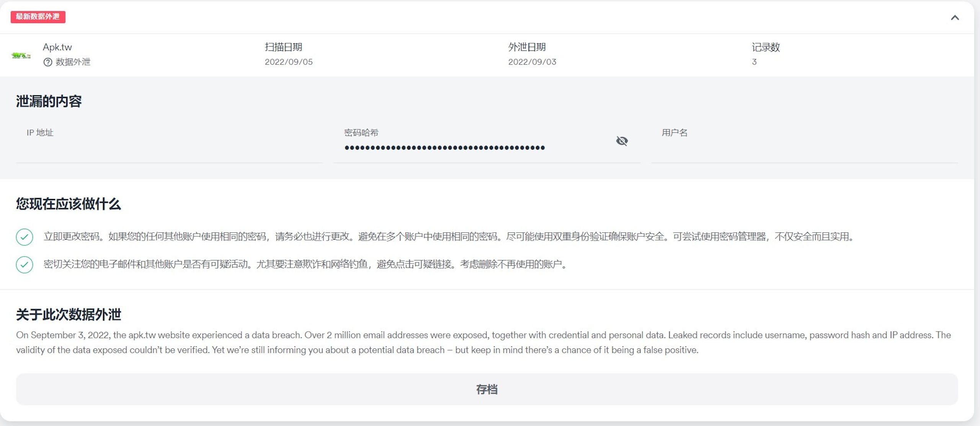Click the Apk.tw breach name

click(x=57, y=47)
